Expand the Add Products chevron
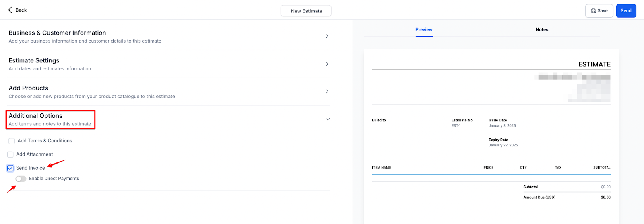 (x=327, y=92)
